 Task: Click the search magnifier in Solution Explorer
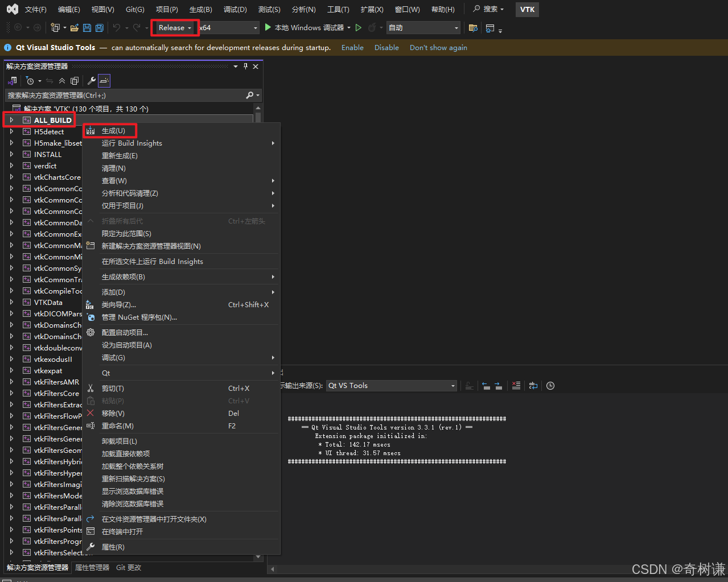coord(250,95)
